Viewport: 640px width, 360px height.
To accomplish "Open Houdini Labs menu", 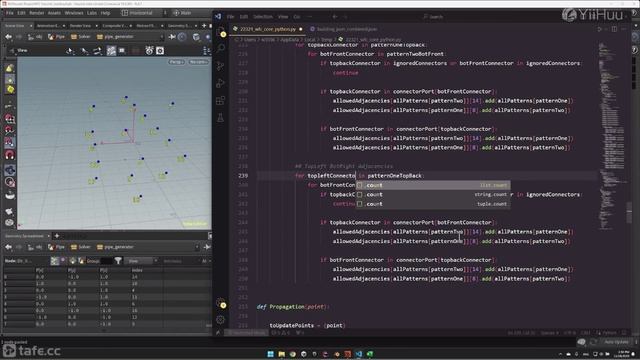I will (92, 13).
